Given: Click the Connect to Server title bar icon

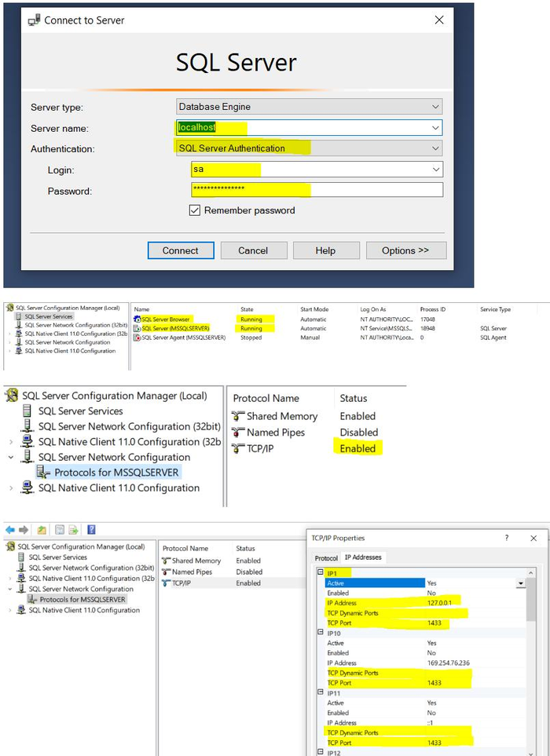Looking at the screenshot, I should coord(34,20).
